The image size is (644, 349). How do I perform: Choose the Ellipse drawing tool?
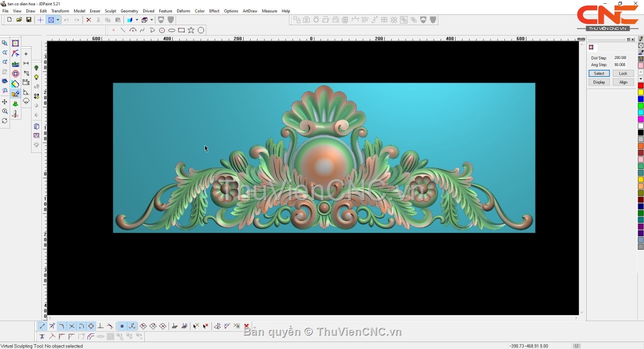[172, 30]
